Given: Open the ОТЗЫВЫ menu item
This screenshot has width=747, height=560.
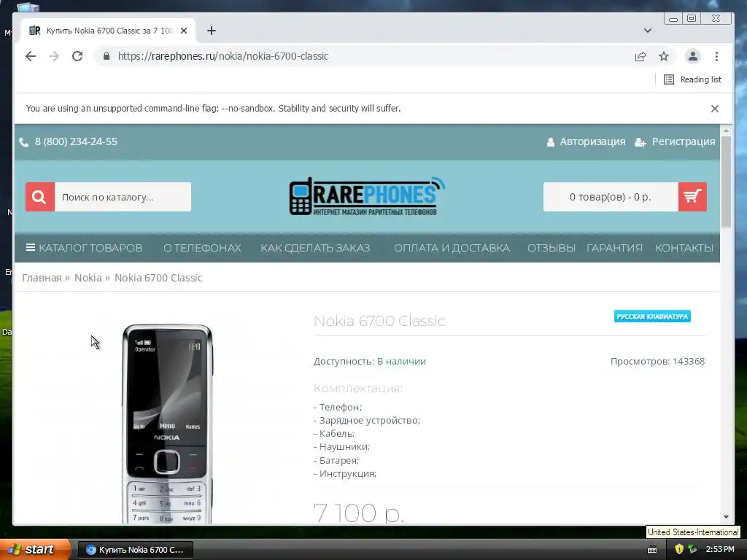Looking at the screenshot, I should coord(551,248).
